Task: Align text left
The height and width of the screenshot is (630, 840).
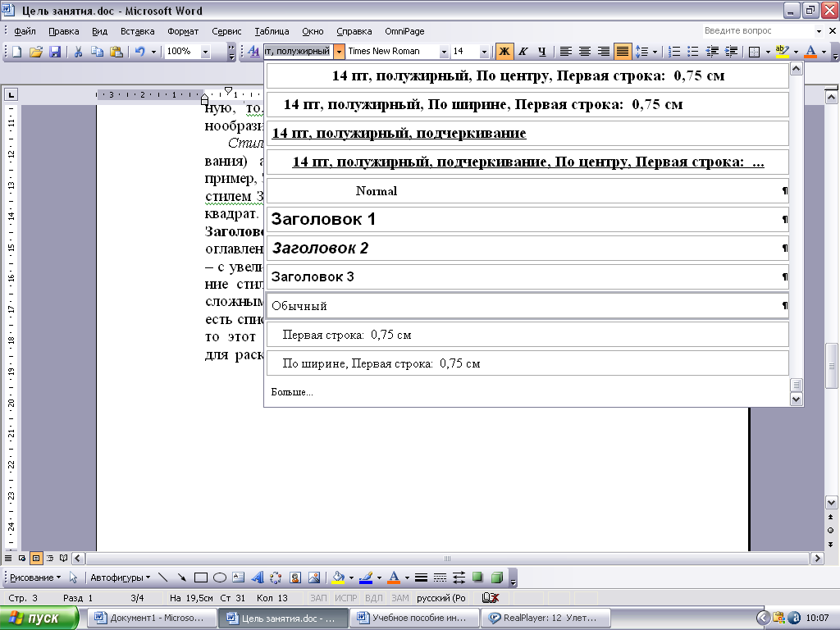Action: point(566,52)
